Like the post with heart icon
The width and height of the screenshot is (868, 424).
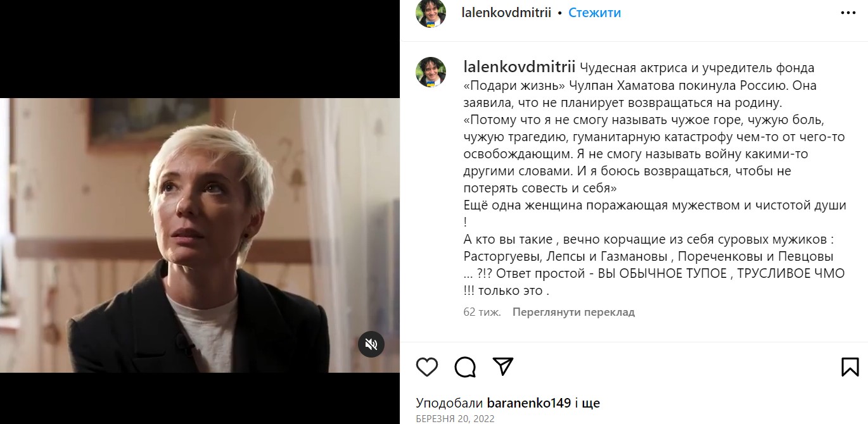tap(427, 367)
